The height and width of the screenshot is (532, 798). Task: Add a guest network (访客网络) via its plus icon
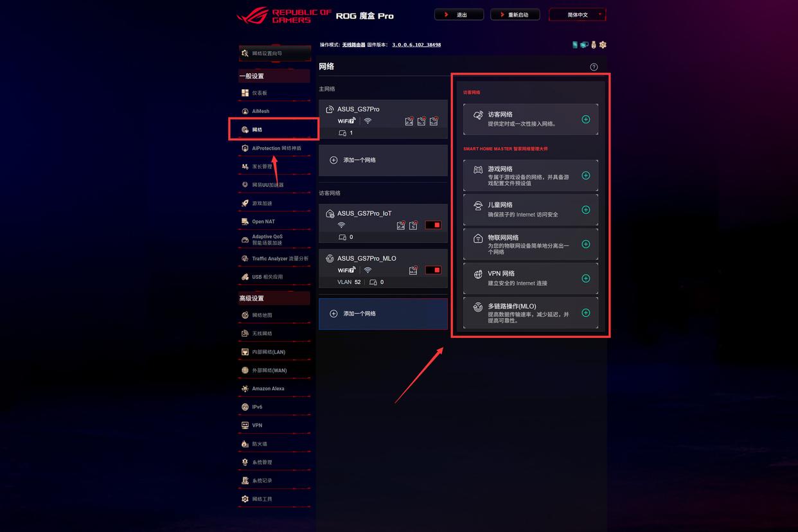point(585,120)
